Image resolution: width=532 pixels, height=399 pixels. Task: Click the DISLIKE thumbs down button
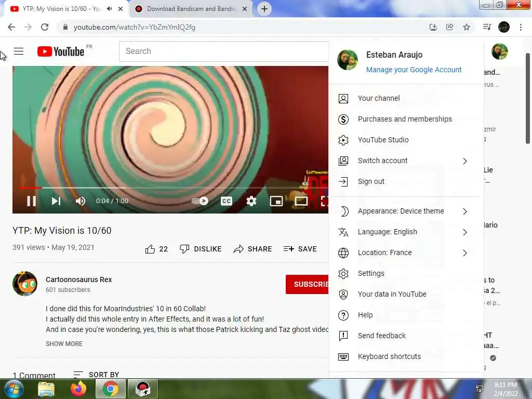coord(201,249)
